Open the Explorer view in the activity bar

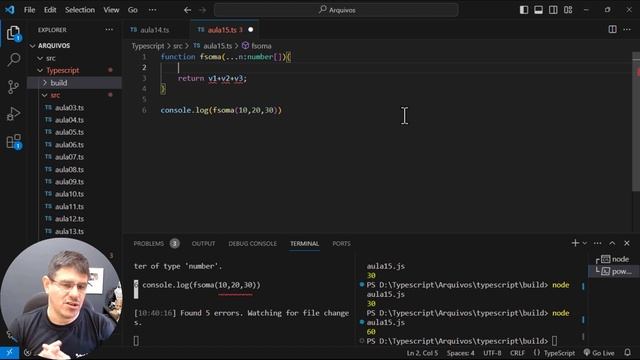pos(13,33)
